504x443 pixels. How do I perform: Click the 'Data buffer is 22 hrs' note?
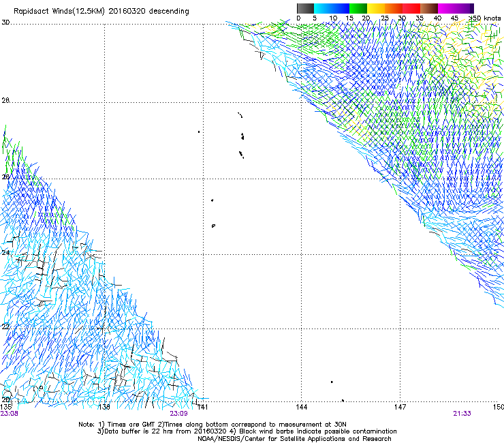(136, 431)
